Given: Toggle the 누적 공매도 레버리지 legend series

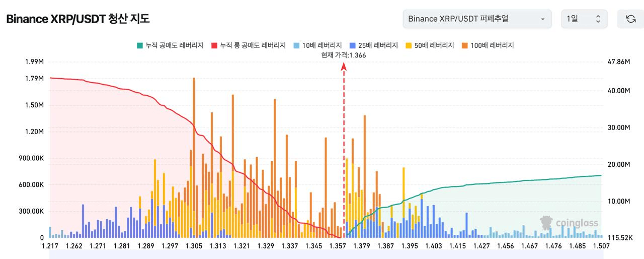Looking at the screenshot, I should [170, 45].
